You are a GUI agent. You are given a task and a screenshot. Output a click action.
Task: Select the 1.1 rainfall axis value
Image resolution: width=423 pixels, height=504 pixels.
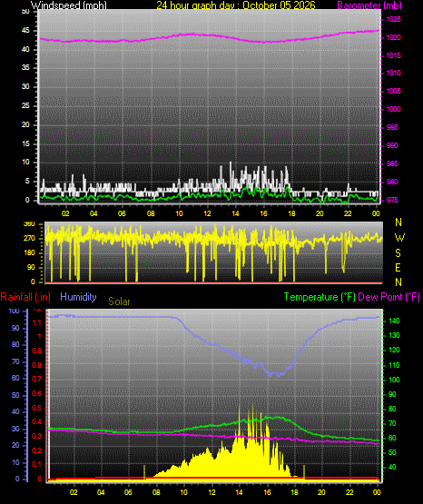click(37, 322)
